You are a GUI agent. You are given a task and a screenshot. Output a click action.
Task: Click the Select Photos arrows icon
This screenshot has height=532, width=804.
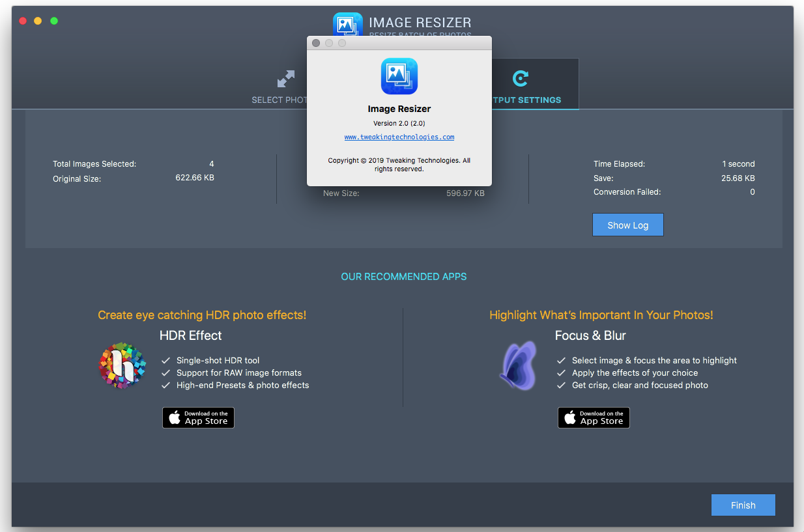[285, 79]
